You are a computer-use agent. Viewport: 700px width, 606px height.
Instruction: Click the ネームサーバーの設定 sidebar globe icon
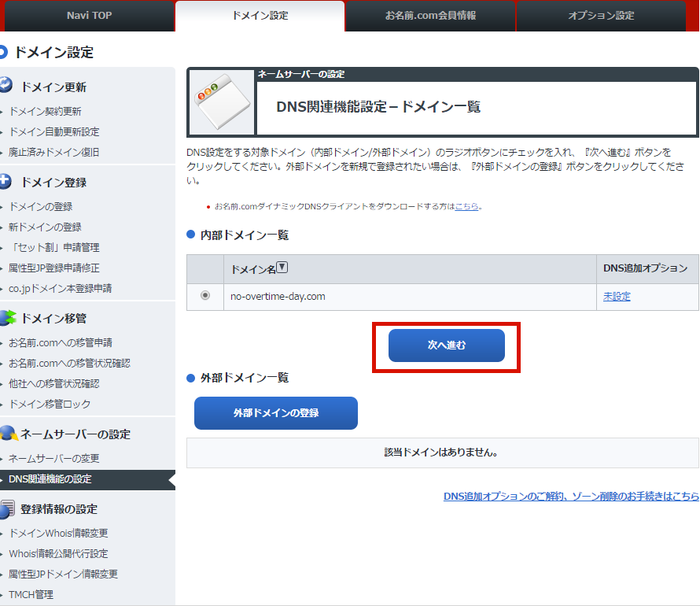point(9,433)
